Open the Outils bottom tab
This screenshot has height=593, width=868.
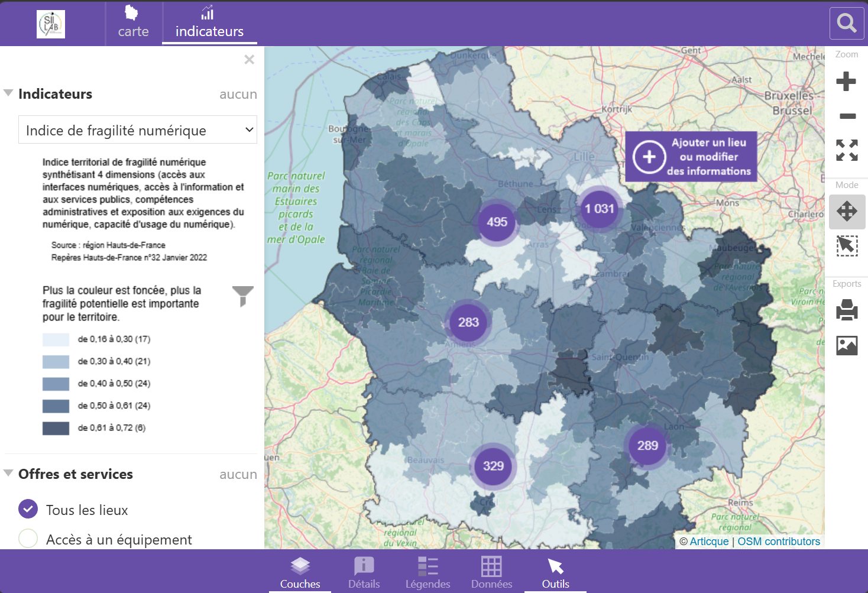click(x=555, y=572)
